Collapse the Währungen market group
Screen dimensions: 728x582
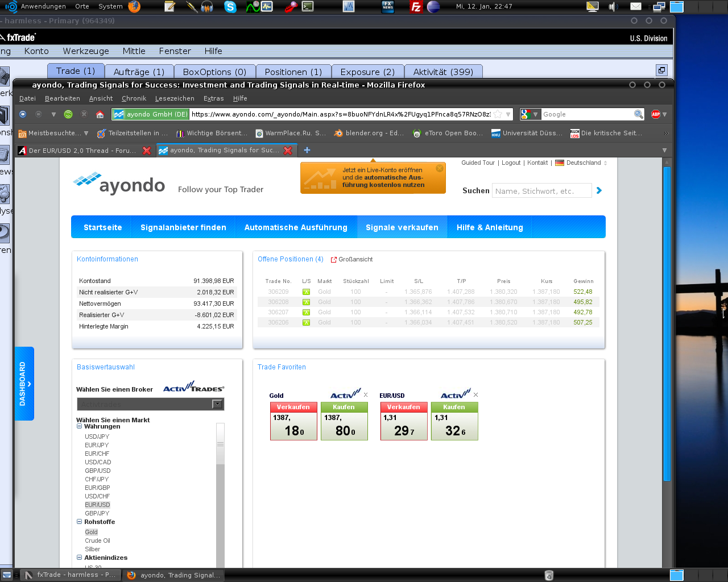[80, 426]
